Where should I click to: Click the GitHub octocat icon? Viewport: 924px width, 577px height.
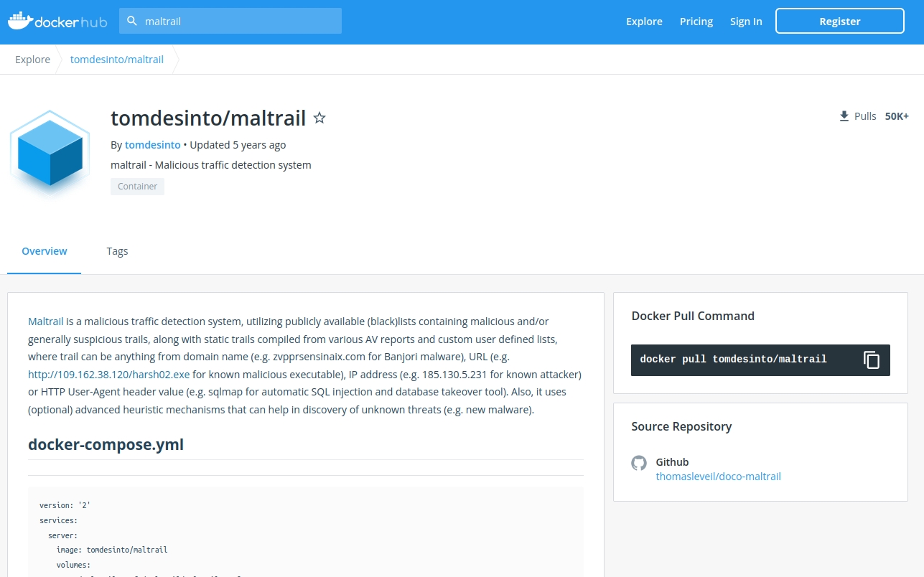click(x=639, y=463)
